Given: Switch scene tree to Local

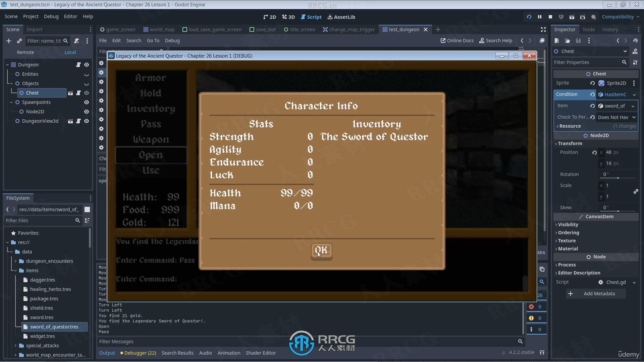Looking at the screenshot, I should coord(70,52).
